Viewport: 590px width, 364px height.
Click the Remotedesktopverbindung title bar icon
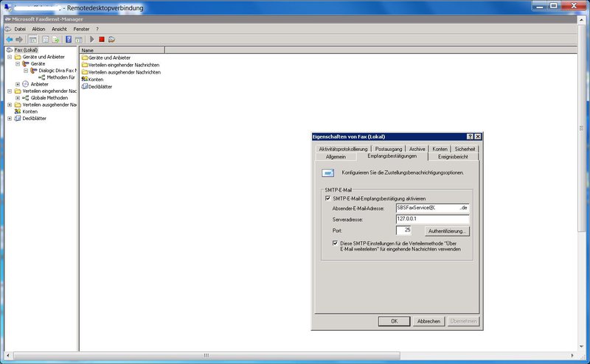[x=8, y=7]
